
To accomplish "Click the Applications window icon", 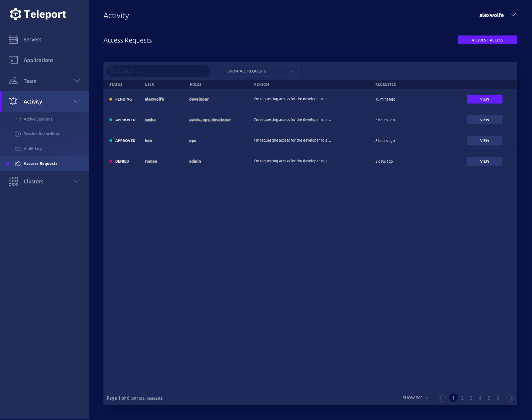I will (x=13, y=60).
